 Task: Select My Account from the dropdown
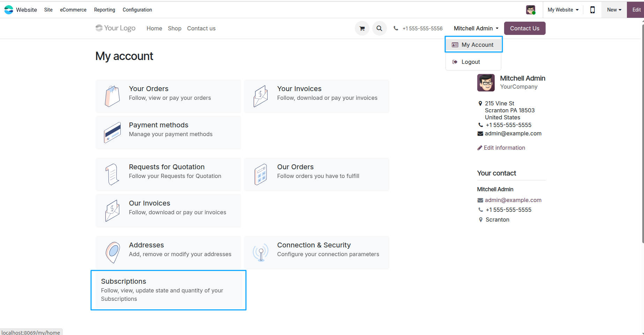click(473, 45)
